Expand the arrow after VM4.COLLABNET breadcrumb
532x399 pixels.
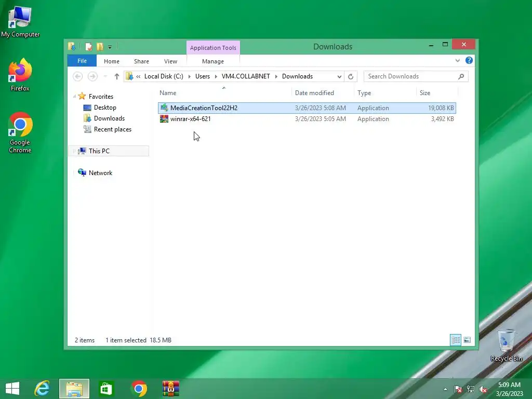(276, 77)
